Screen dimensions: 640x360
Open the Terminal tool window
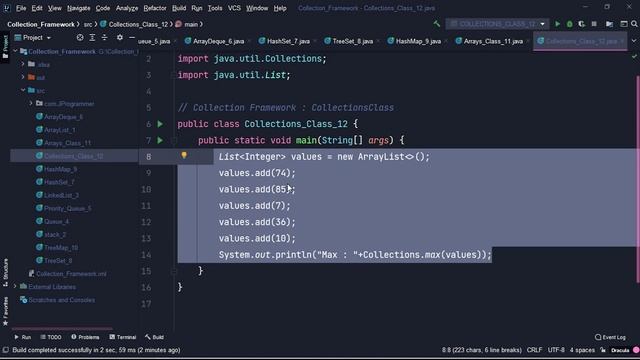pos(122,337)
